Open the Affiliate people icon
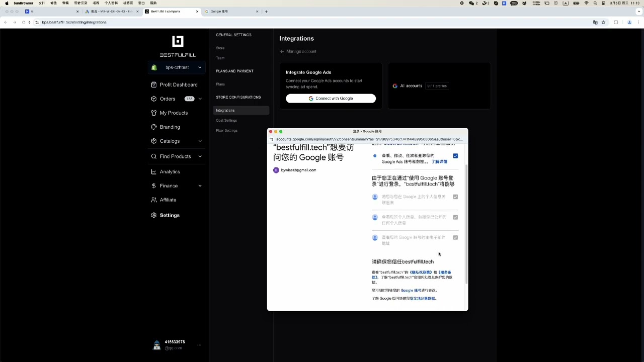Viewport: 644px width, 362px height. tap(154, 200)
